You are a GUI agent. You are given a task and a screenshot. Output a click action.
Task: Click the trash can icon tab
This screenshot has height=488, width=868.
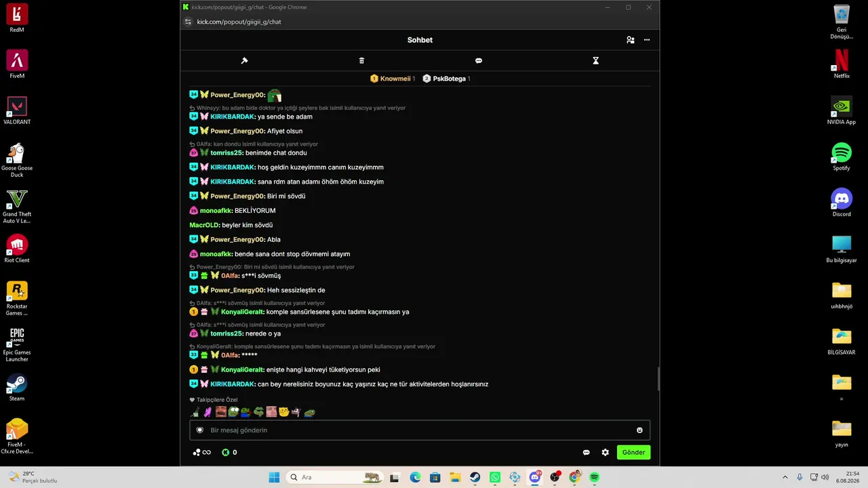click(x=361, y=60)
